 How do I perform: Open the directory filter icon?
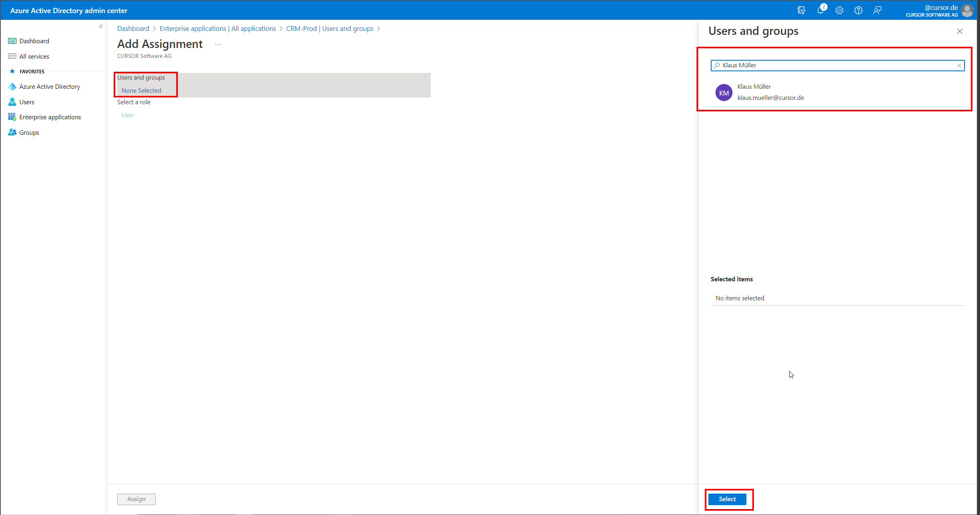801,10
